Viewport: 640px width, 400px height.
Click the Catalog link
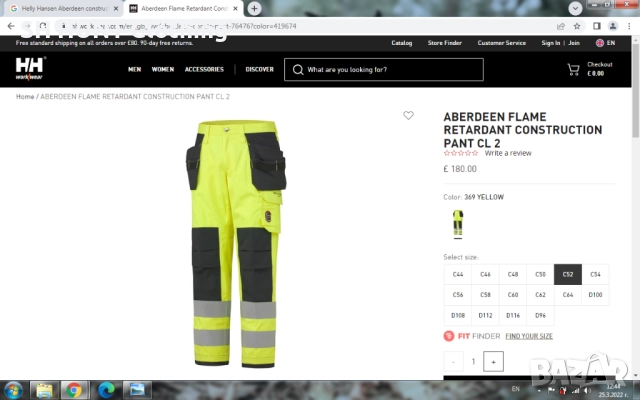click(402, 43)
